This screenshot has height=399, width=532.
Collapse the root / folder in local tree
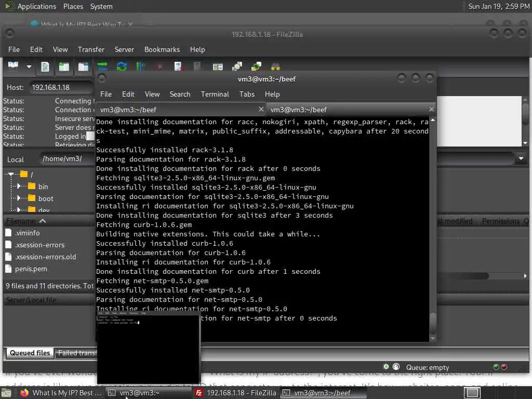point(11,175)
